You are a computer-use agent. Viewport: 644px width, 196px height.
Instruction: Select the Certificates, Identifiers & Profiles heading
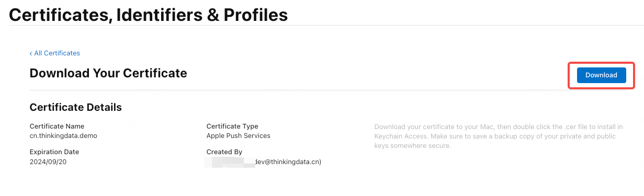coord(149,14)
